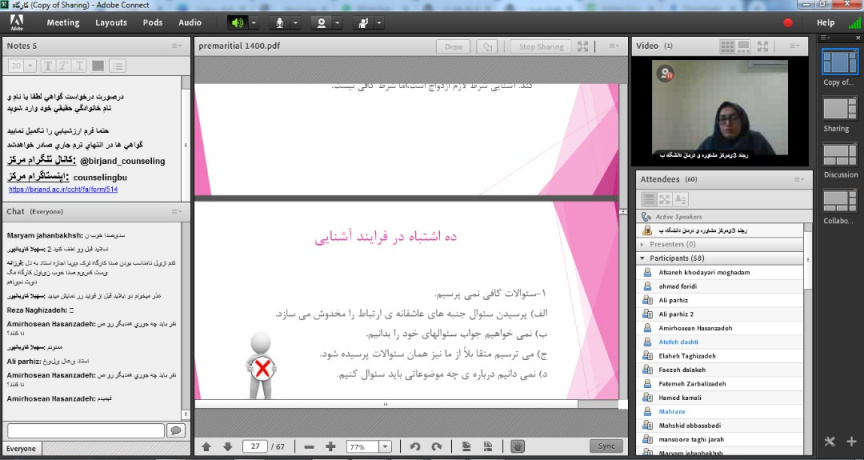Open the notes text color swatch
The image size is (864, 460).
98,66
